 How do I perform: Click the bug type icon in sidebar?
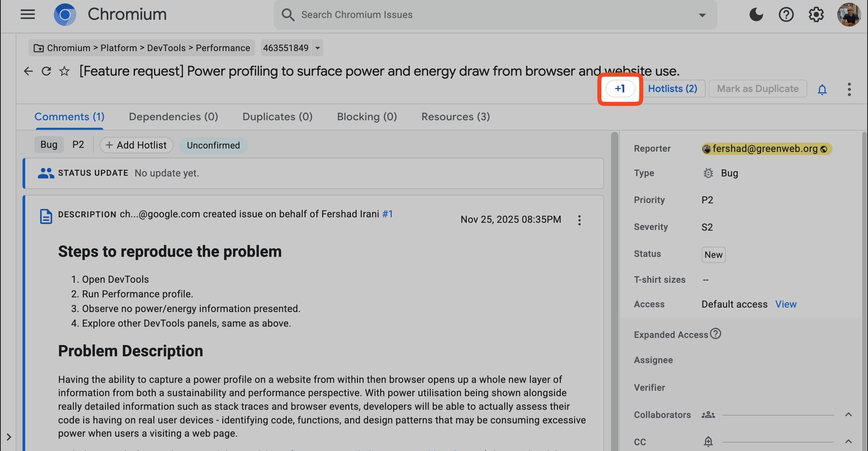coord(708,173)
